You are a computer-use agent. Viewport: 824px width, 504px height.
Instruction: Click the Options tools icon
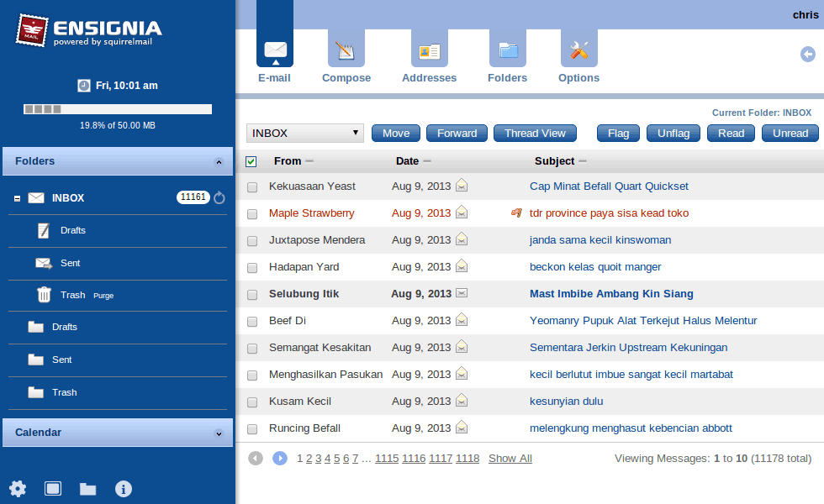[x=578, y=52]
